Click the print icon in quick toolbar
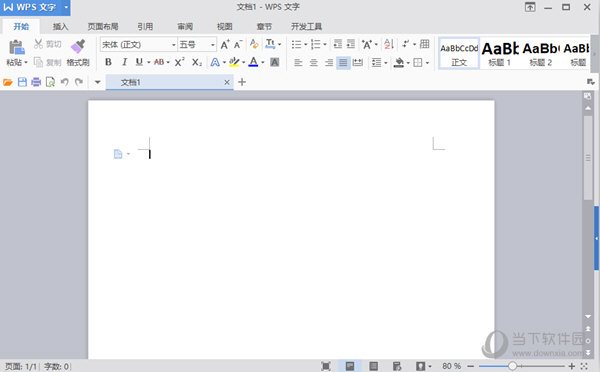The height and width of the screenshot is (372, 600). [x=36, y=82]
